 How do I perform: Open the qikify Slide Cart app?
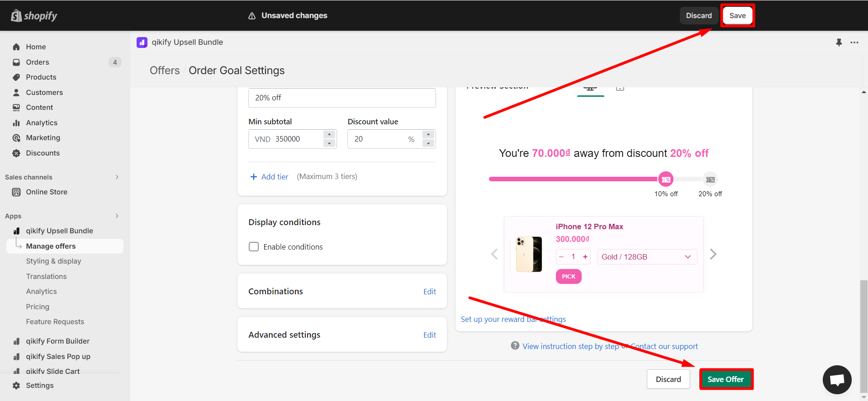(x=52, y=371)
